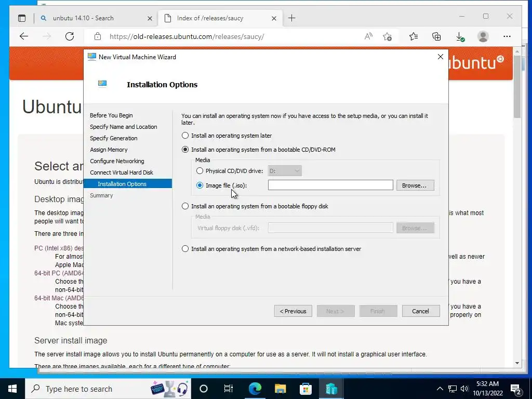532x399 pixels.
Task: Go to 'Connect Virtual Hard Disk' step
Action: [x=122, y=172]
